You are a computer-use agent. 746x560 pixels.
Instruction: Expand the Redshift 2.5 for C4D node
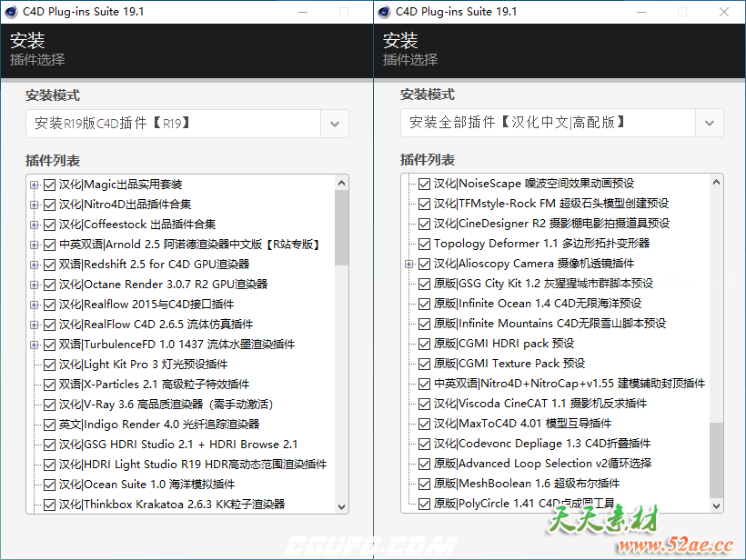click(35, 265)
